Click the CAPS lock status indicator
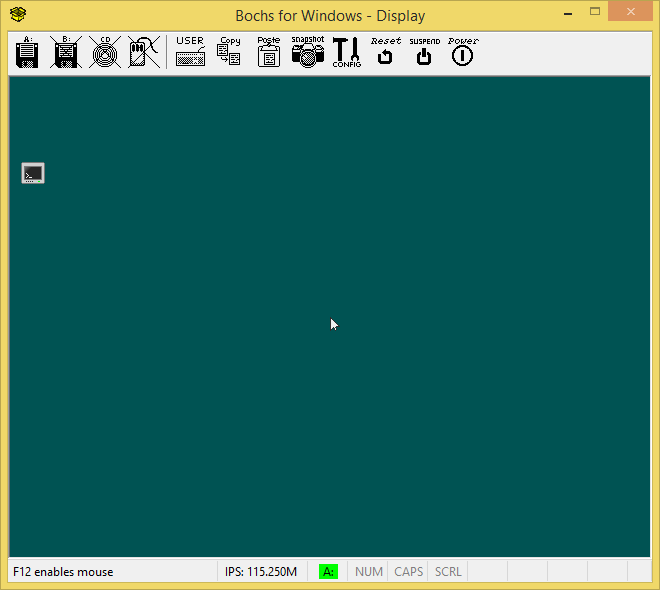Viewport: 662px width, 592px height. click(408, 572)
